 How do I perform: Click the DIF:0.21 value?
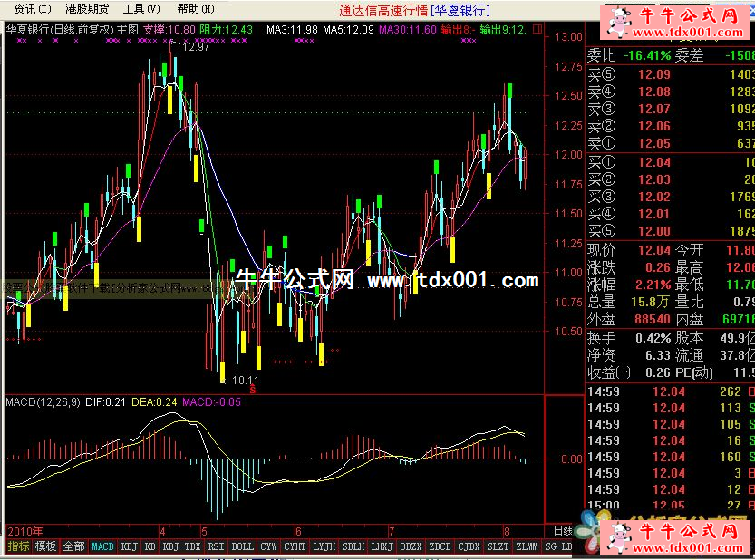(105, 402)
